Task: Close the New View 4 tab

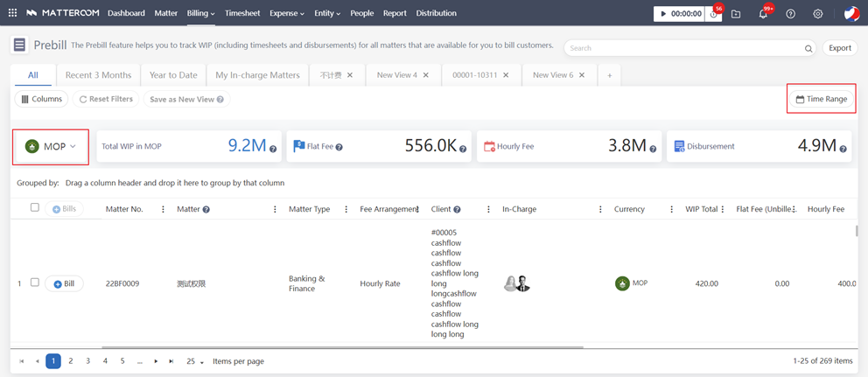Action: click(426, 75)
